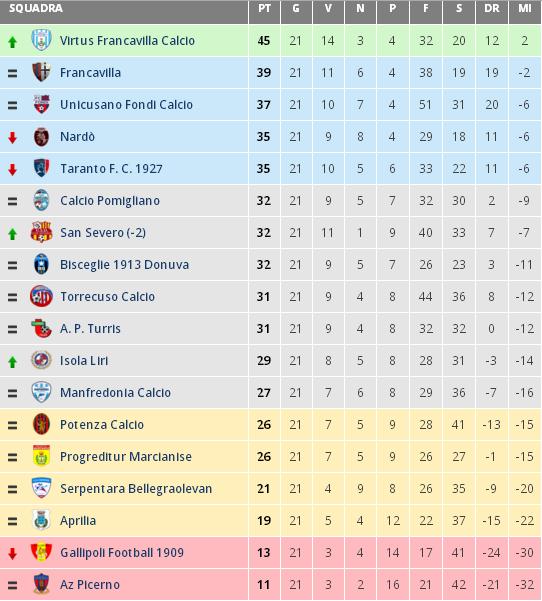Click the MI column header
Screen dimensions: 542x601
tap(524, 9)
